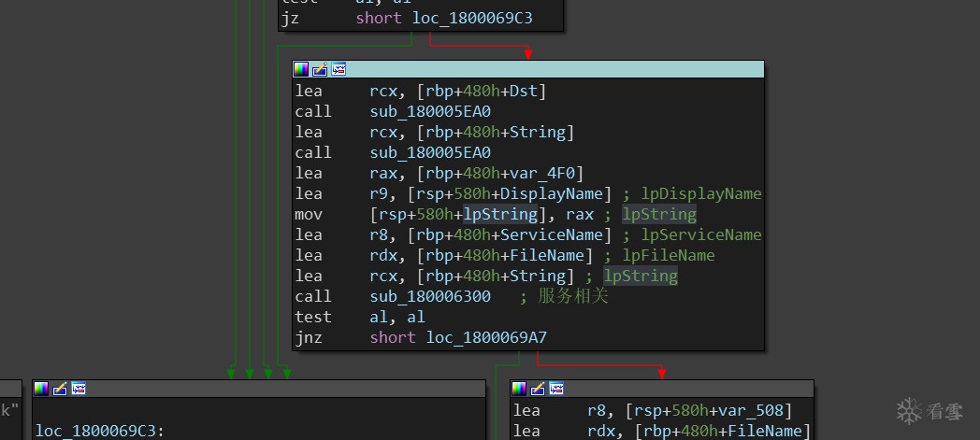Click the group nodes icon on the loc_1800069C3 node

79,389
